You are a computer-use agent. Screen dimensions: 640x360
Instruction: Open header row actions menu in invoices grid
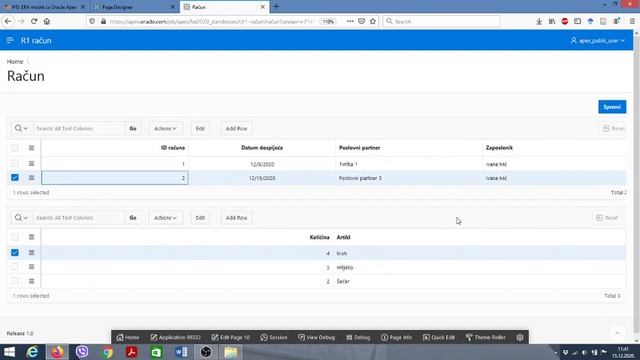[31, 148]
